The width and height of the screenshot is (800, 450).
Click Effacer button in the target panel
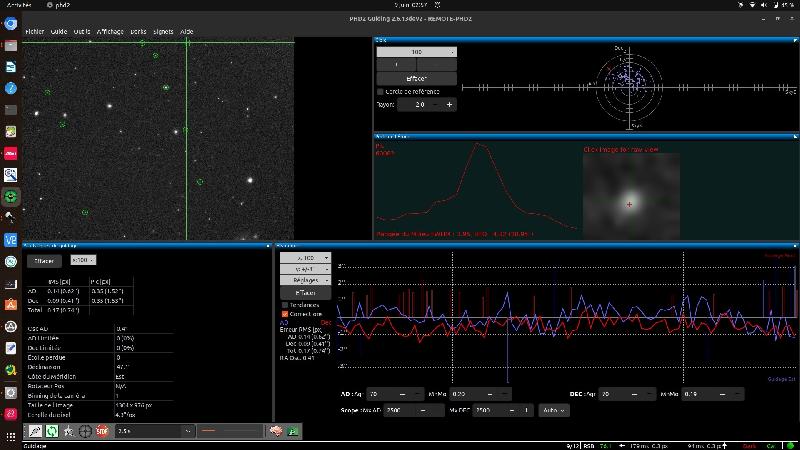(x=416, y=78)
